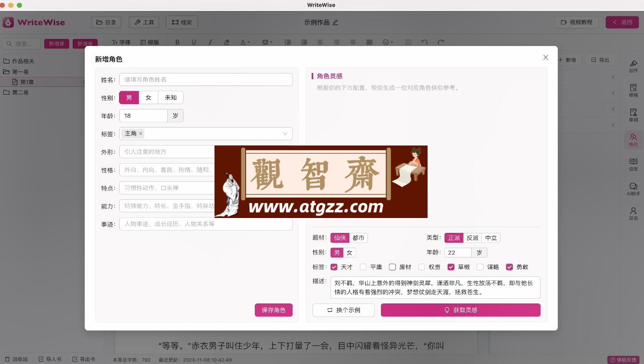Image resolution: width=644 pixels, height=364 pixels.
Task: Click the edit pencil beside 示例作品
Action: click(x=335, y=22)
